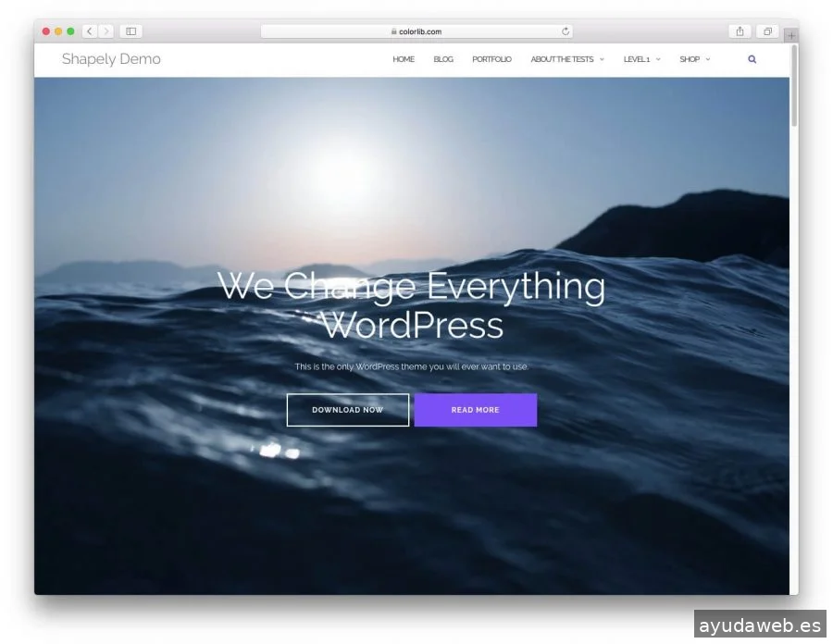Click the Safari forward arrow button
This screenshot has height=644, width=833.
(x=106, y=31)
